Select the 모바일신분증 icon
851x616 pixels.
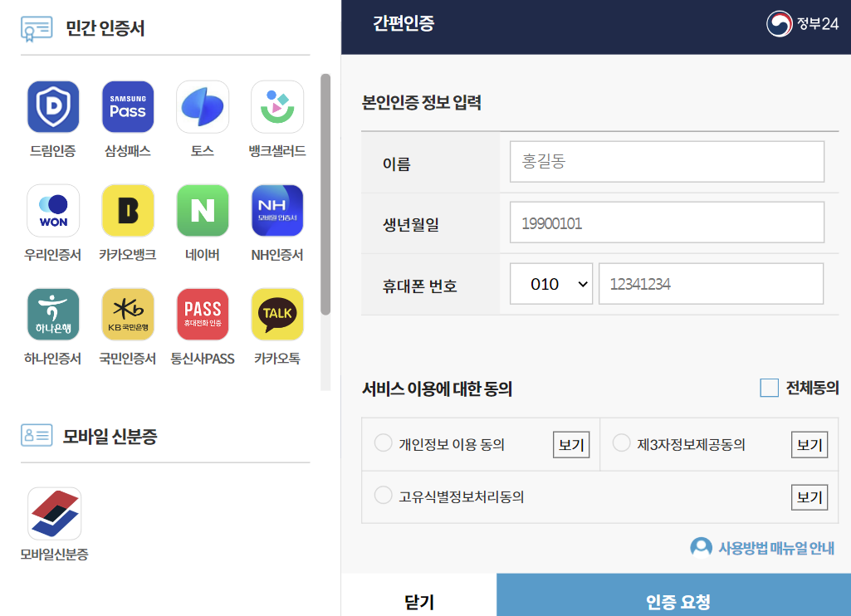[54, 513]
